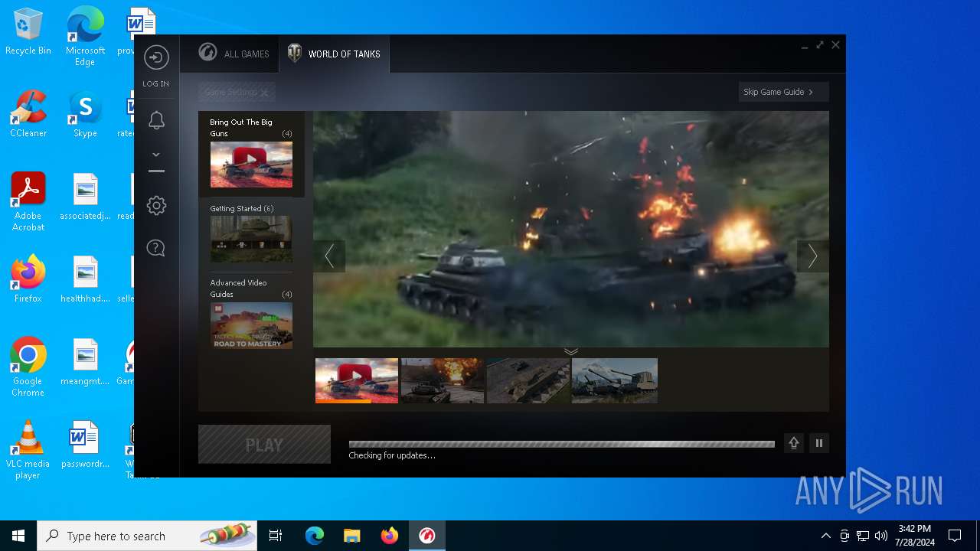Click the taskbar search box
The width and height of the screenshot is (980, 551).
pyautogui.click(x=147, y=536)
